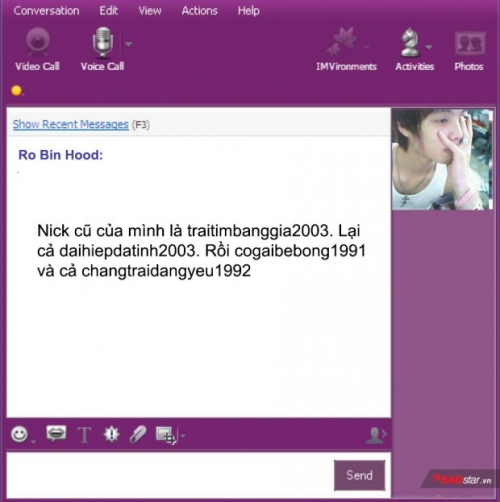Click the screen capture share icon
The height and width of the screenshot is (502, 500).
click(x=166, y=435)
